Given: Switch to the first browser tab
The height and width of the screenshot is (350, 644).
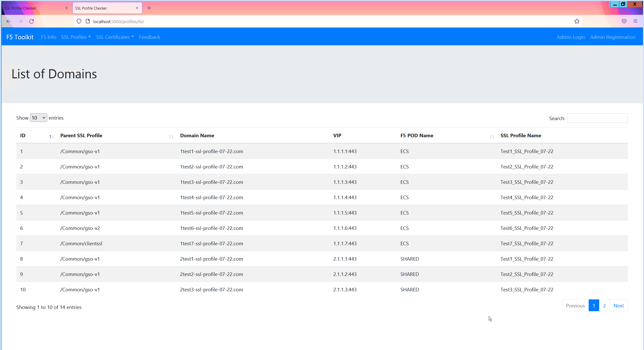Looking at the screenshot, I should (x=33, y=8).
